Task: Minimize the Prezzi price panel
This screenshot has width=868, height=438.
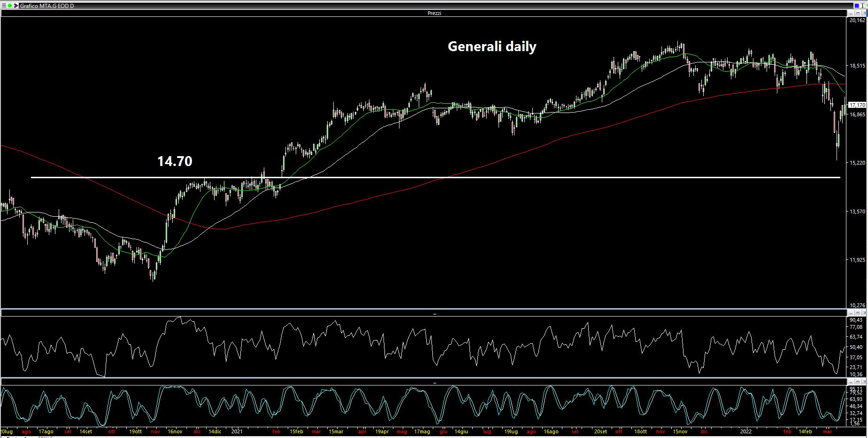Action: [x=851, y=13]
